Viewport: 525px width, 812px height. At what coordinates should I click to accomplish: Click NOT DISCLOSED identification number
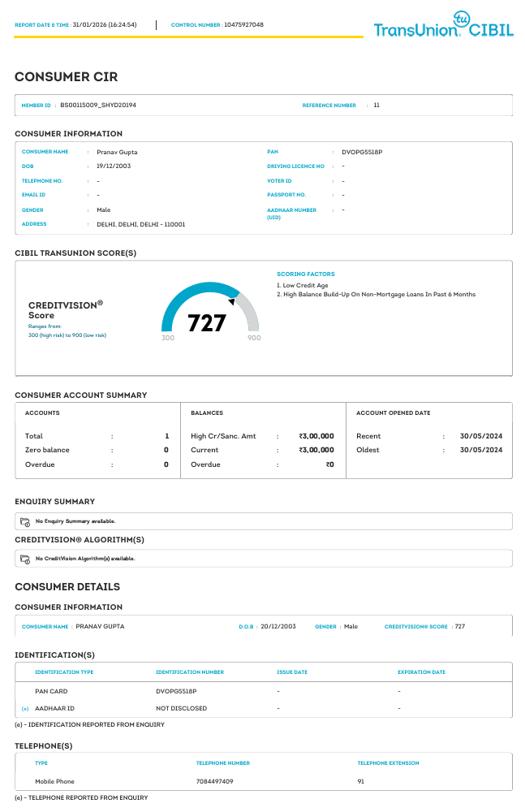181,709
